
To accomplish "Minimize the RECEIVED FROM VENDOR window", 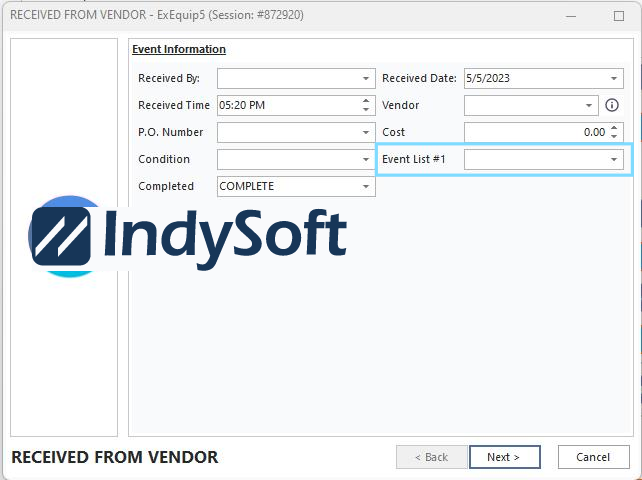I will click(x=571, y=16).
